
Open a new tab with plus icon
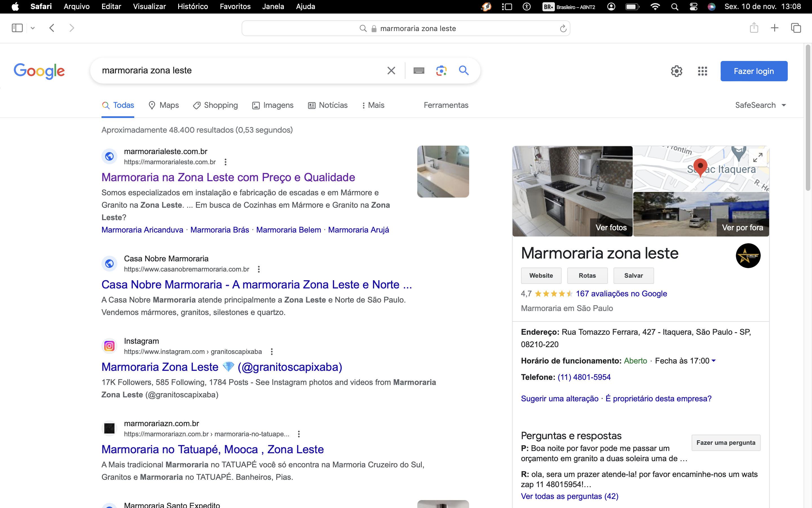tap(775, 28)
